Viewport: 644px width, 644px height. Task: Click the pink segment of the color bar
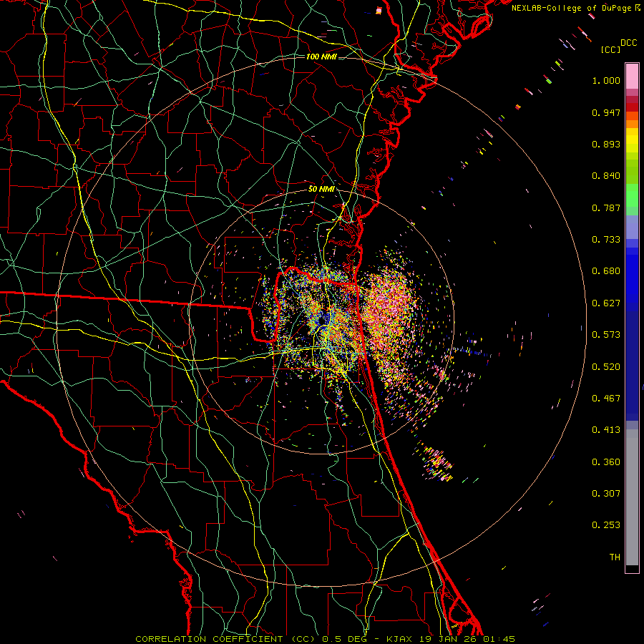632,76
